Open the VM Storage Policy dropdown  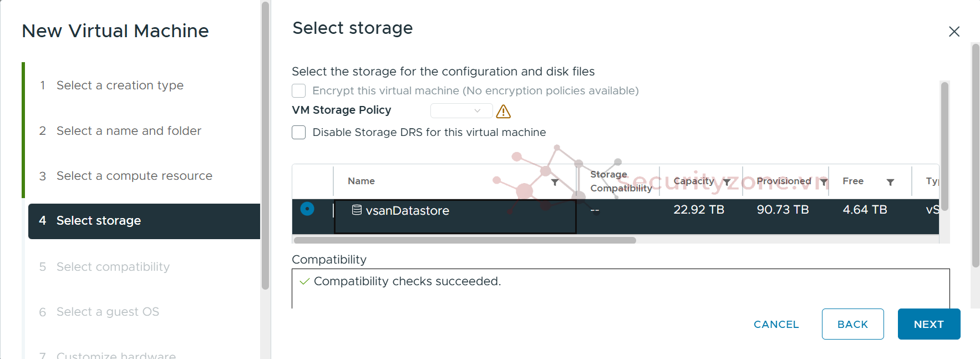pos(461,111)
